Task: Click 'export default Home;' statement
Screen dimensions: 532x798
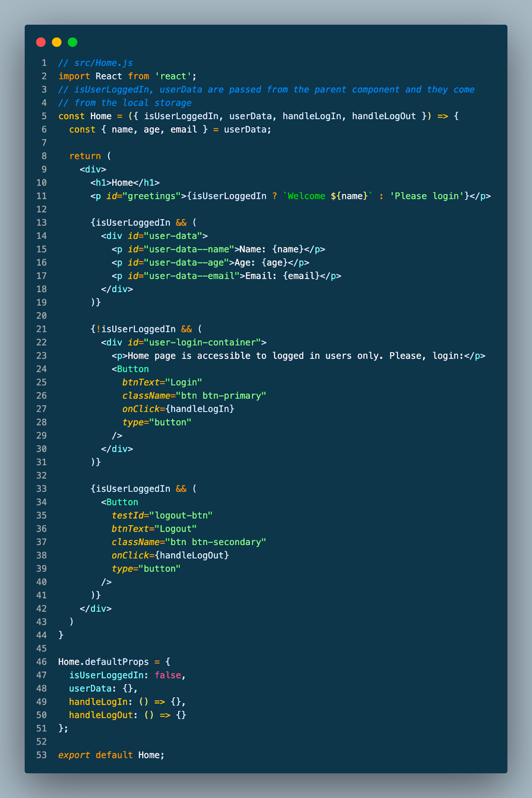Action: [x=112, y=755]
